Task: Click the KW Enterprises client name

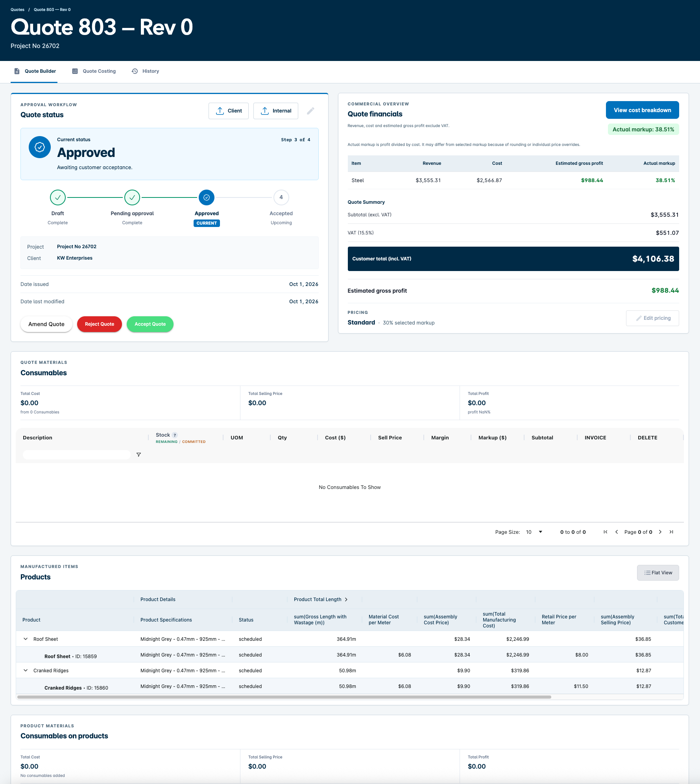Action: tap(75, 258)
